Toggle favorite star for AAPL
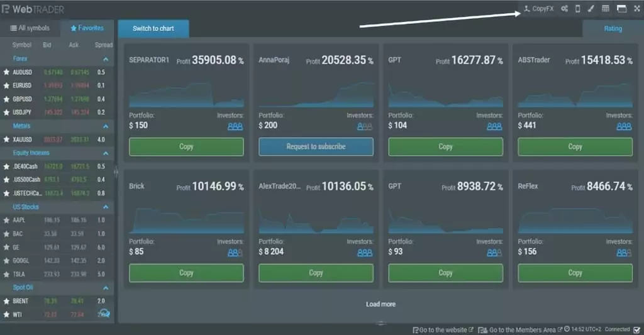The height and width of the screenshot is (335, 644). 6,220
